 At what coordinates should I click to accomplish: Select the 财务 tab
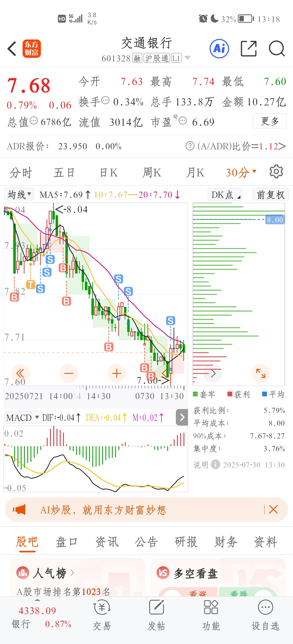click(x=226, y=542)
